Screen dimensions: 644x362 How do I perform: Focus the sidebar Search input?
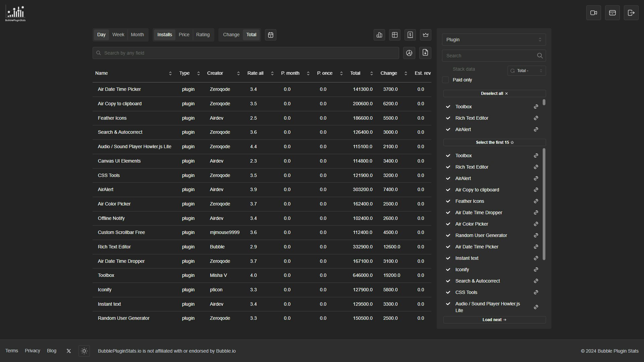[x=494, y=56]
